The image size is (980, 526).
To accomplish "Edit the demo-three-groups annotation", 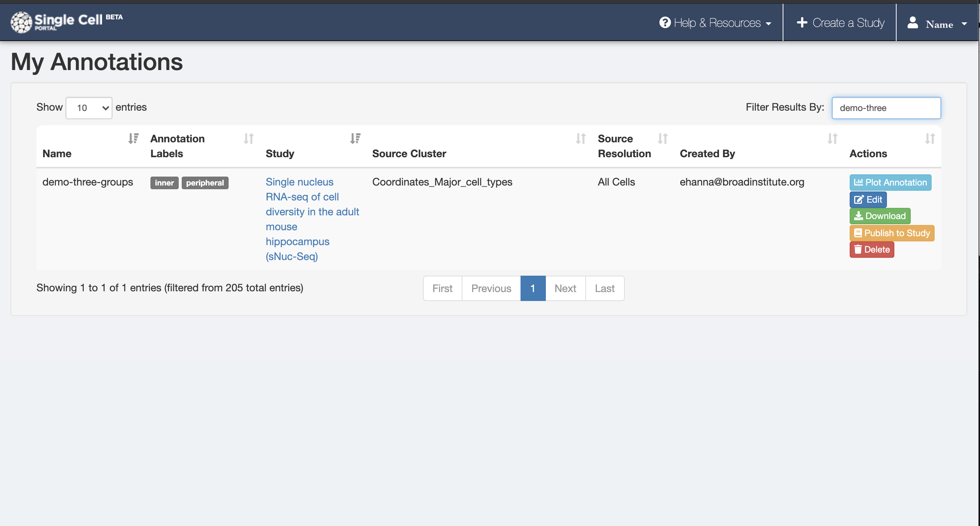I will click(868, 199).
